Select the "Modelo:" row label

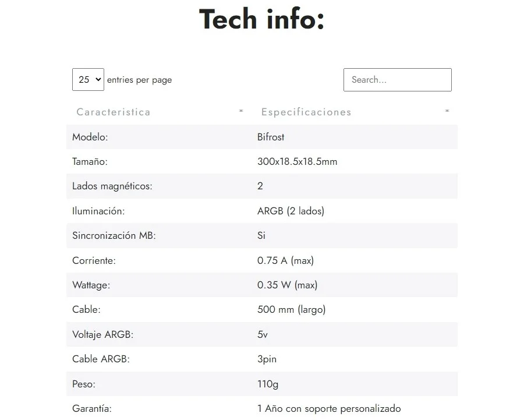[x=90, y=137]
